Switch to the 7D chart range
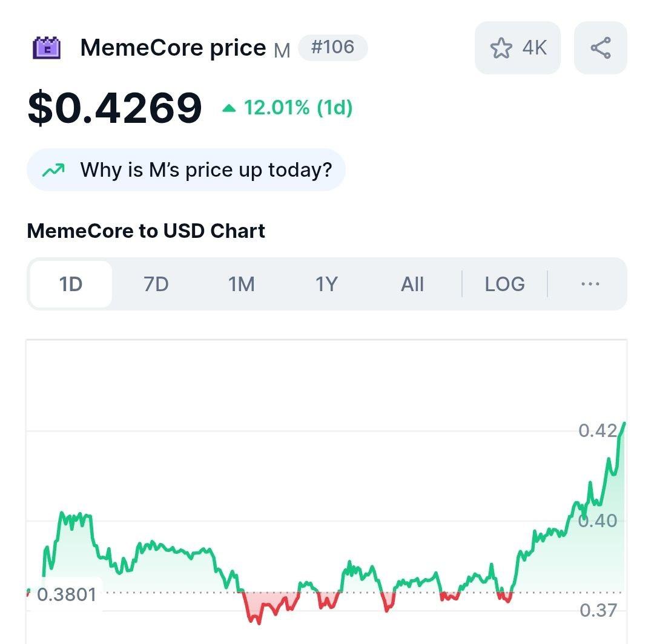The width and height of the screenshot is (654, 644). tap(156, 284)
